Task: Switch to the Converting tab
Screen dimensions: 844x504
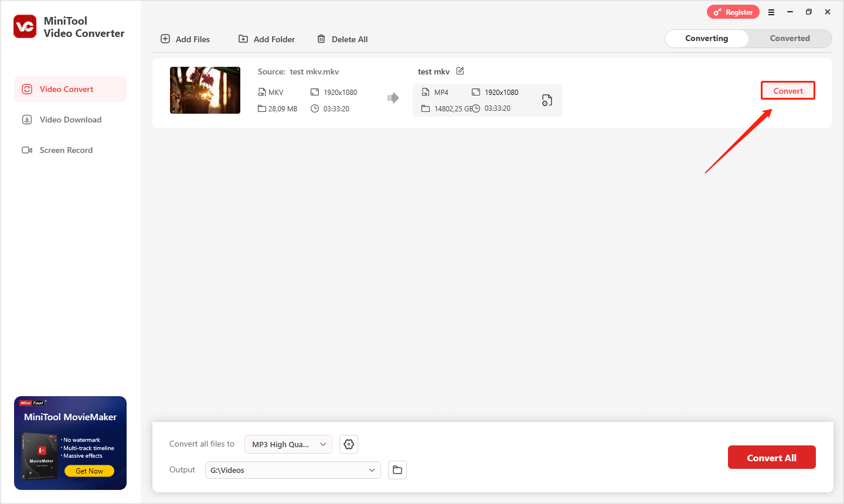Action: [707, 38]
